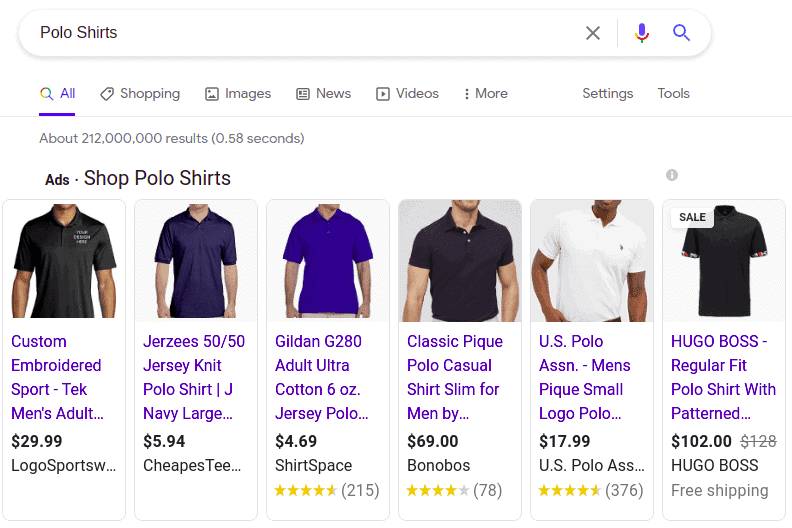Click the CheapesTee... seller name

pyautogui.click(x=192, y=465)
